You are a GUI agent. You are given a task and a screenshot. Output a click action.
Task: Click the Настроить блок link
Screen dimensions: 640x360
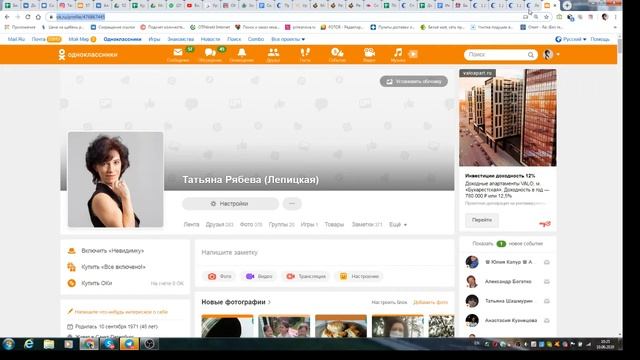point(389,302)
